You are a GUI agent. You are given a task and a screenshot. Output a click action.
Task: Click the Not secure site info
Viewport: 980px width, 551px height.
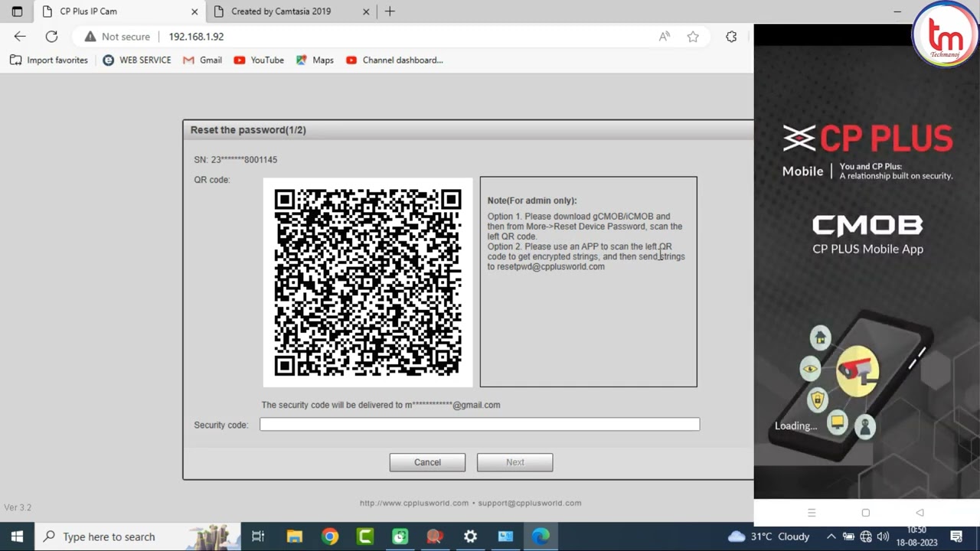117,37
